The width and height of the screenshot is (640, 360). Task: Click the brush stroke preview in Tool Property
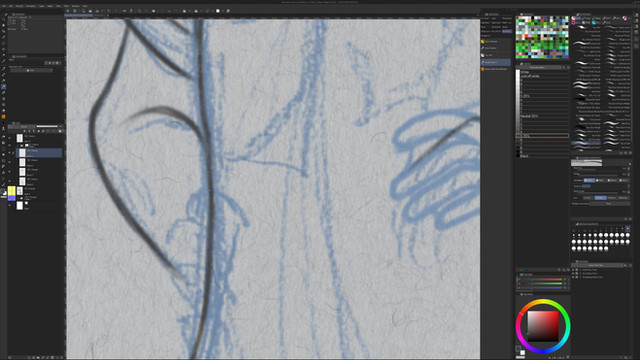[x=586, y=163]
